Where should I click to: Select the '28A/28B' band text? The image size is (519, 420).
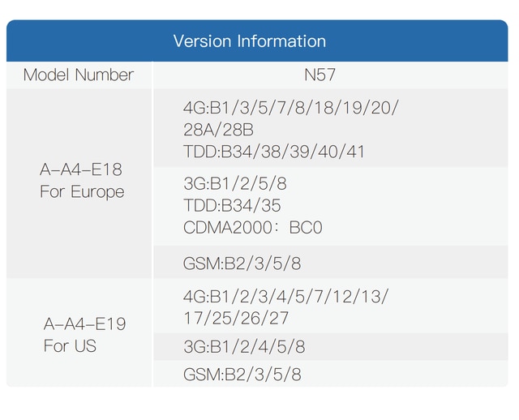219,130
